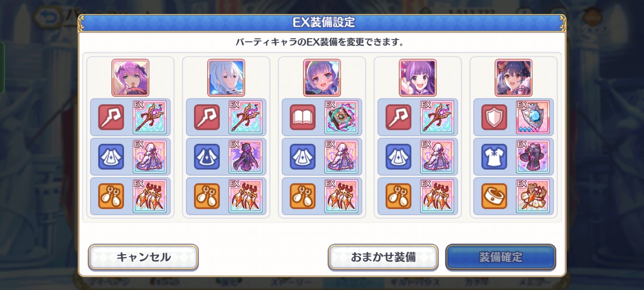Tap the fifth character's EX bracelet accessory
The image size is (644, 290).
[533, 196]
